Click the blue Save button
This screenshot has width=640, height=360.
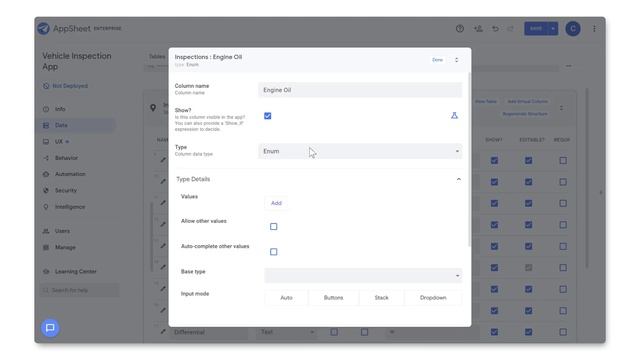pyautogui.click(x=536, y=29)
